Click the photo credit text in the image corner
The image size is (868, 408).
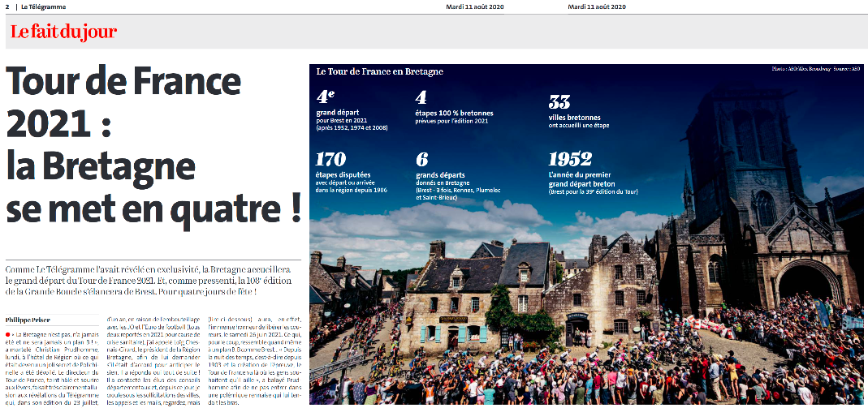815,70
